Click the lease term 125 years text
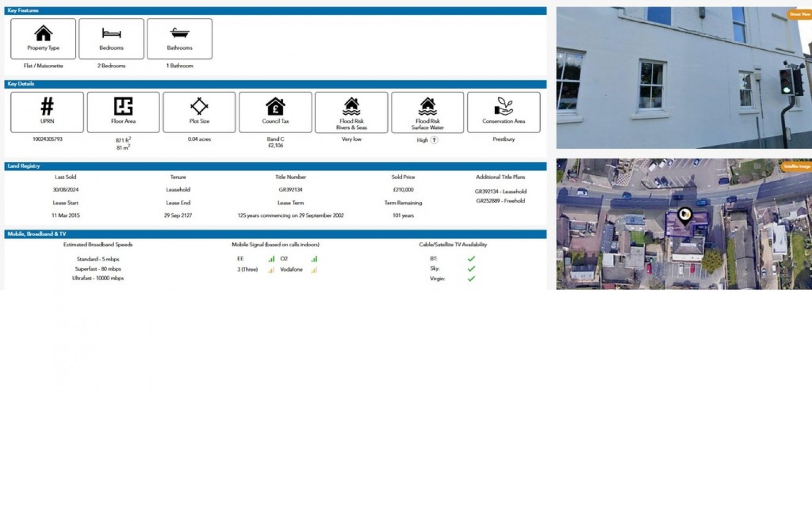 (x=291, y=215)
